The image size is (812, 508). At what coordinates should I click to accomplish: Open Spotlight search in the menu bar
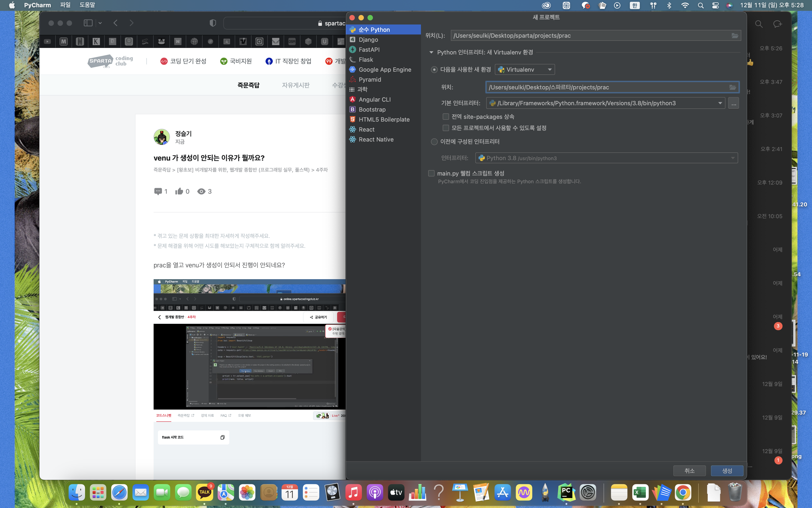pos(701,5)
